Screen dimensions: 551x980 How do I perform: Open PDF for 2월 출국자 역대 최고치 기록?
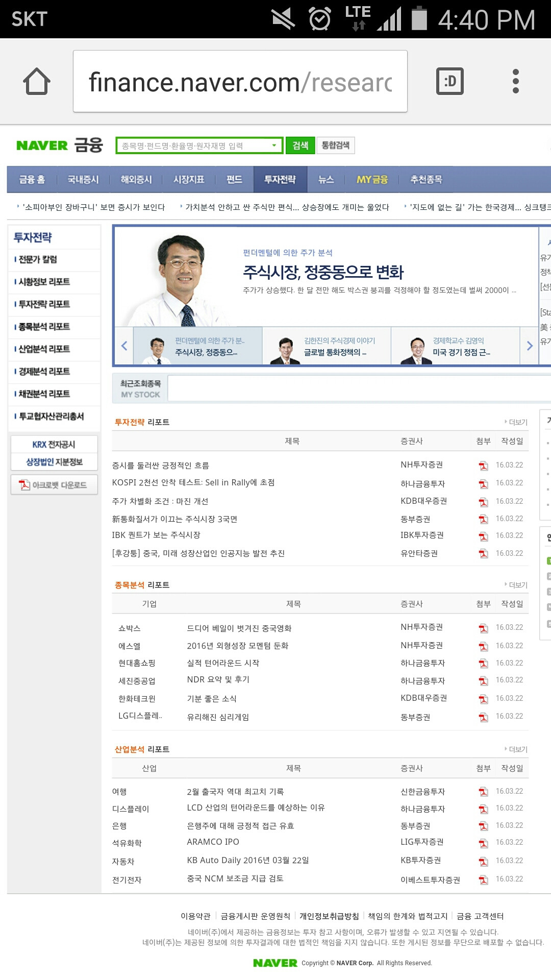483,792
